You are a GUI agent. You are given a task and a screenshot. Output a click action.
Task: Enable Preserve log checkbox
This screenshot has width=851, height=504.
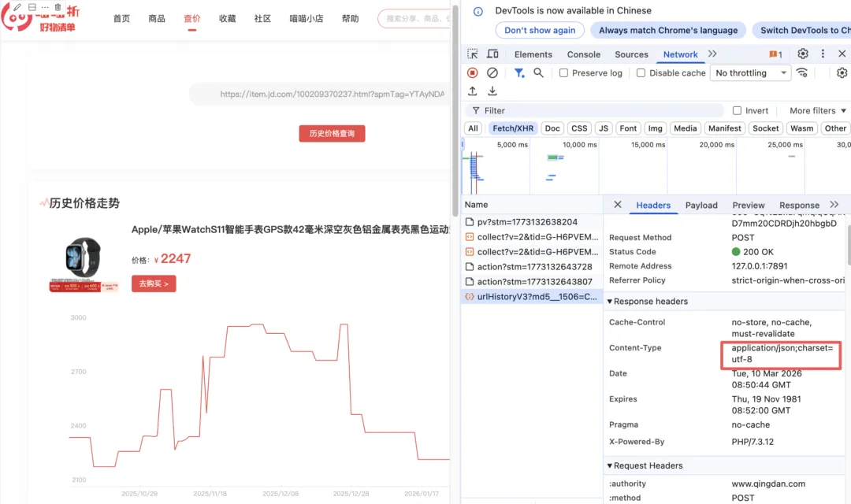(564, 72)
